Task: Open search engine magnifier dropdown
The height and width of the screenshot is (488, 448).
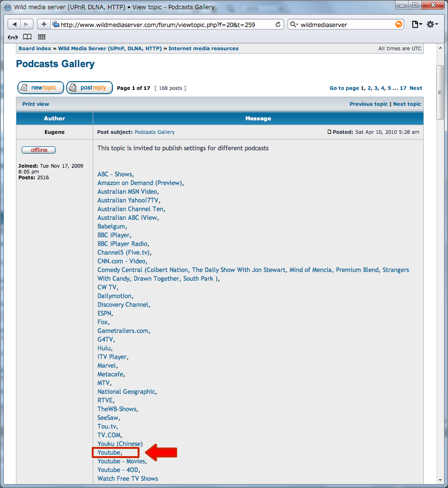Action: pyautogui.click(x=294, y=24)
